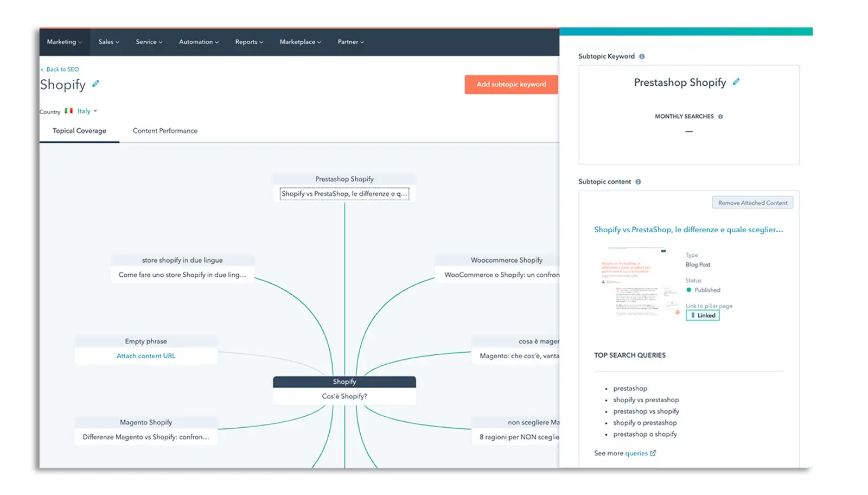The height and width of the screenshot is (495, 868).
Task: Click Attach content URL link
Action: pos(146,356)
